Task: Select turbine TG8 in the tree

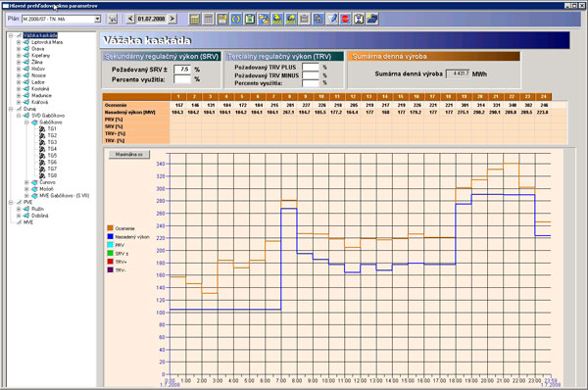Action: [x=52, y=175]
